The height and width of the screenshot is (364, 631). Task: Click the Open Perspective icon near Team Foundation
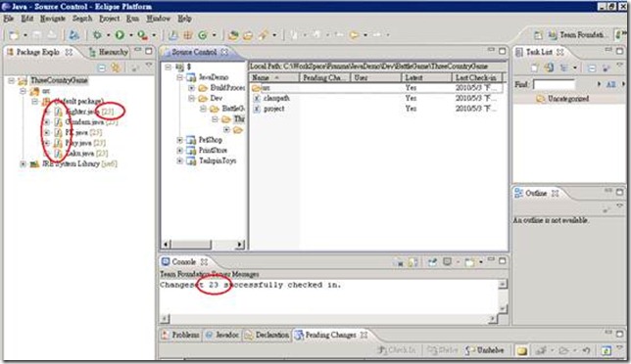pos(538,35)
